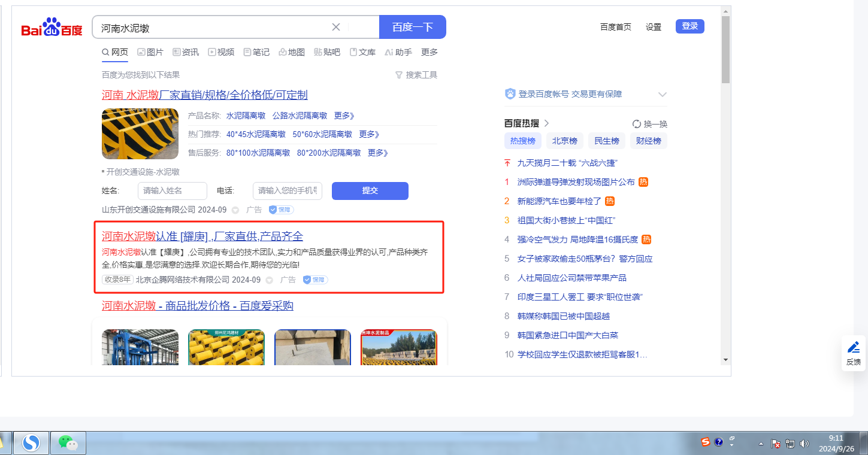Image resolution: width=868 pixels, height=455 pixels.
Task: Switch to the 资讯 tab
Action: click(x=186, y=52)
